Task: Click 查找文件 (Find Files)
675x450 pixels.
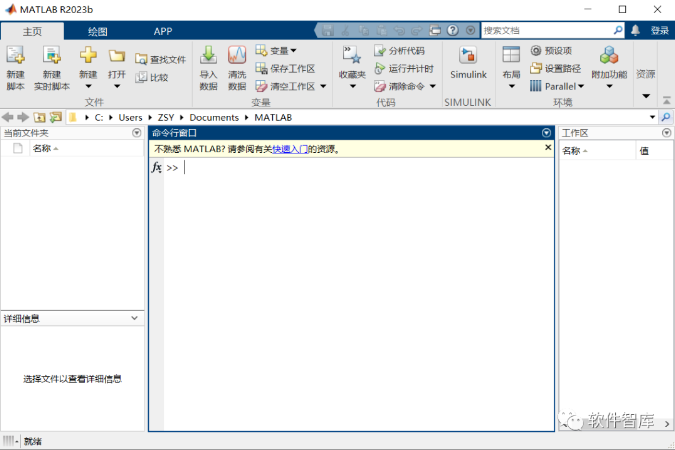Action: coord(161,59)
